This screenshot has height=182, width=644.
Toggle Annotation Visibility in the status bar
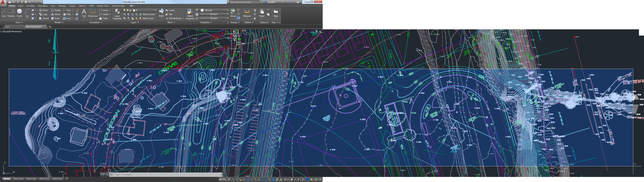tap(273, 179)
